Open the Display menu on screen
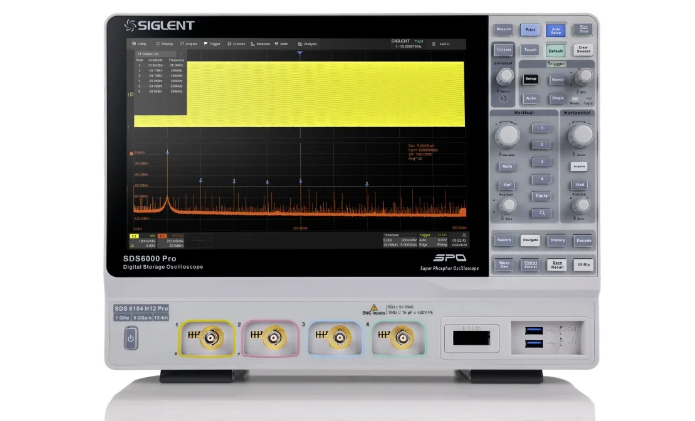Viewport: 695px width, 421px height. (164, 44)
